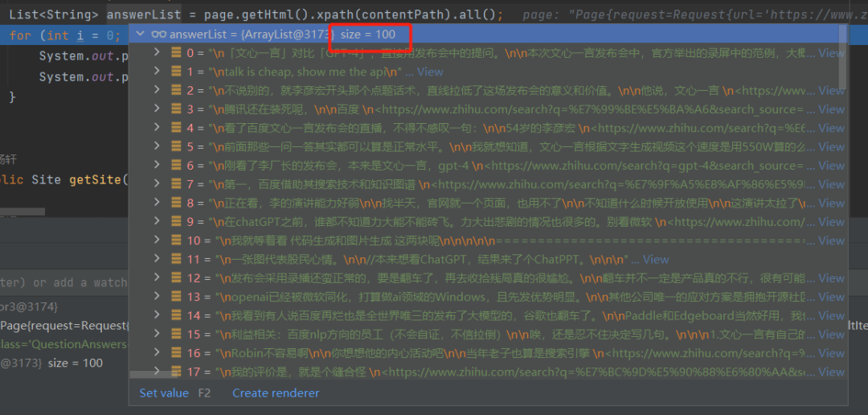This screenshot has height=415, width=868.
Task: Open View link for element 16 Robin row
Action: (832, 353)
